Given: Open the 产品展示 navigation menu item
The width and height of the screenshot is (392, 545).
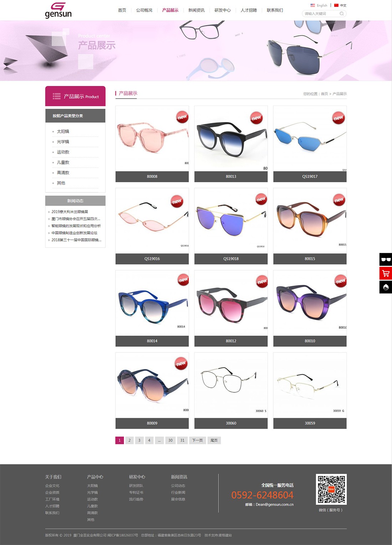Looking at the screenshot, I should coord(170,10).
